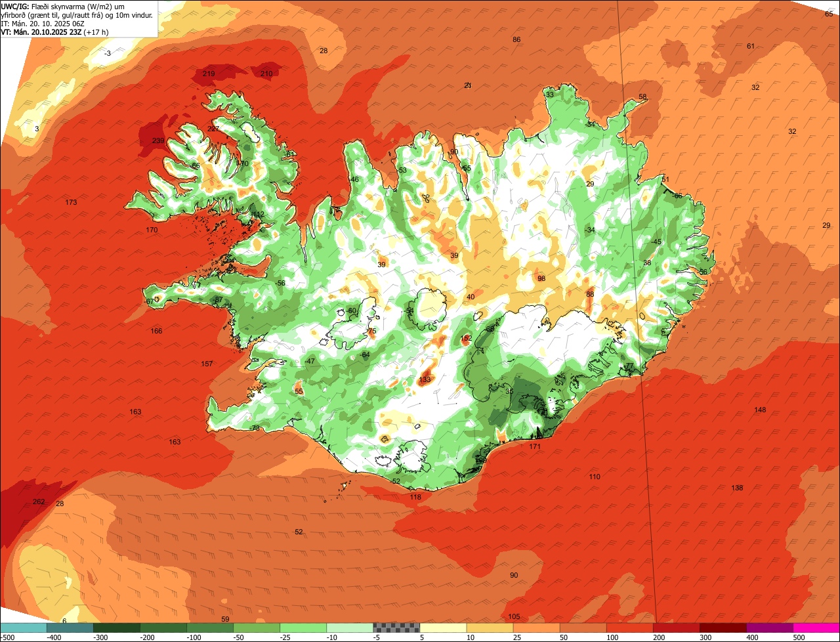
Task: Click the legend label -500
Action: (x=7, y=637)
